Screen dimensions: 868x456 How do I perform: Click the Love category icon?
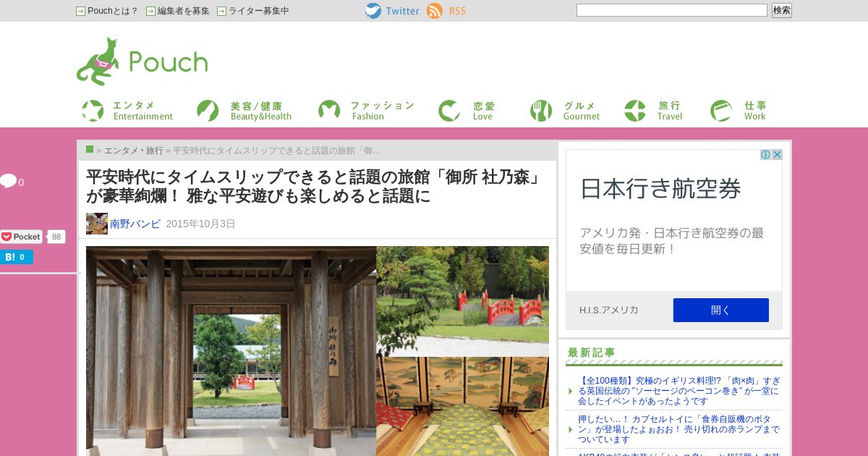pyautogui.click(x=449, y=111)
